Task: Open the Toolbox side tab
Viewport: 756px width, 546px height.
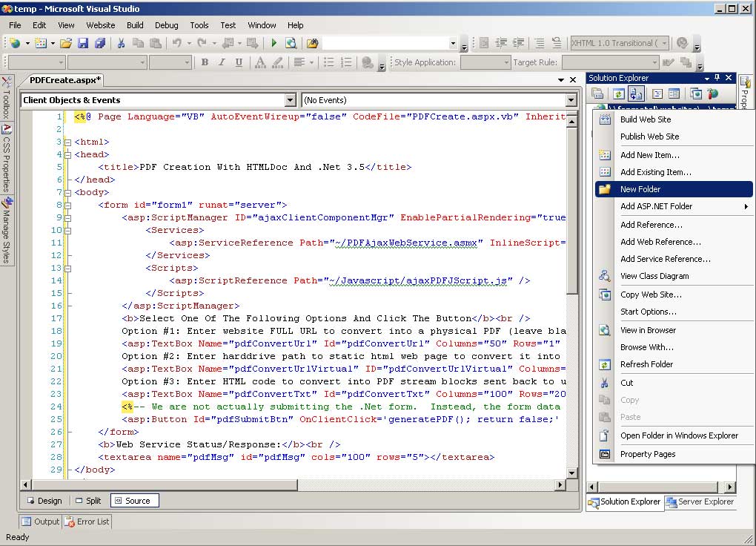Action: (x=6, y=98)
